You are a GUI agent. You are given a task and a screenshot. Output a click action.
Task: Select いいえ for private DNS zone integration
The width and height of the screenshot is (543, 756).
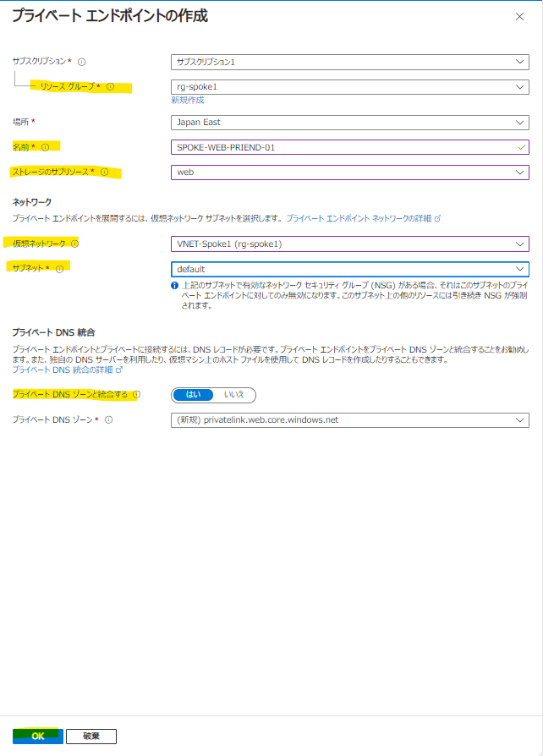(x=234, y=395)
